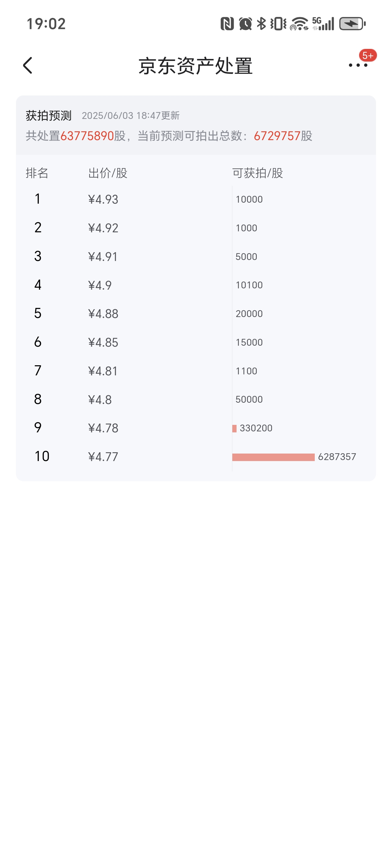Tap the Wi-Fi status icon

click(x=299, y=24)
